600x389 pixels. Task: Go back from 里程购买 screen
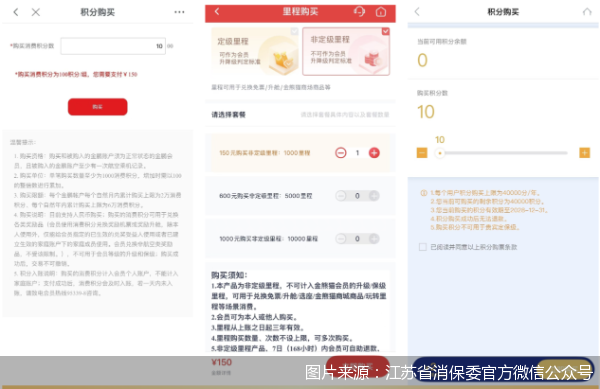[x=217, y=11]
